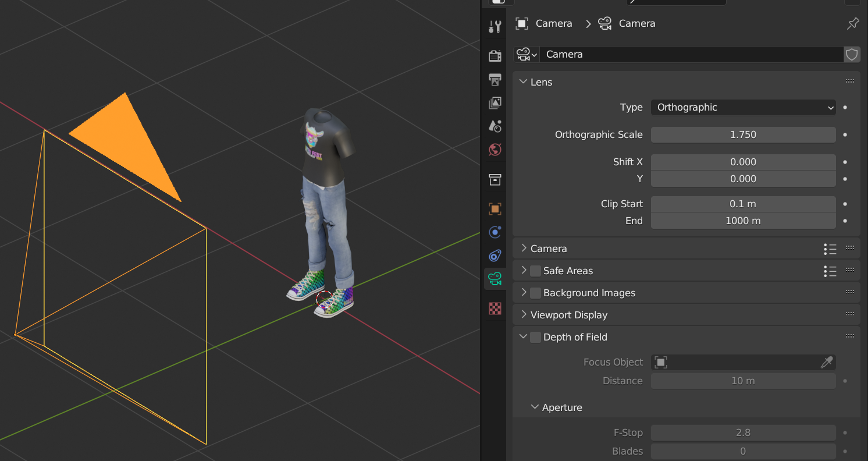Click the Orthographic Scale value slider
868x461 pixels.
743,135
